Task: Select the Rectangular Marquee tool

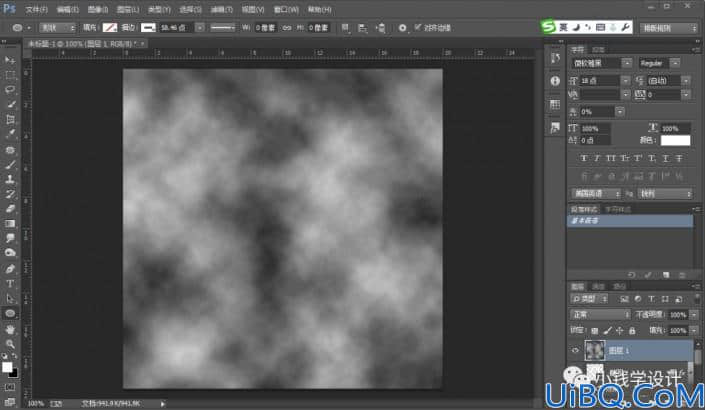Action: pos(10,75)
